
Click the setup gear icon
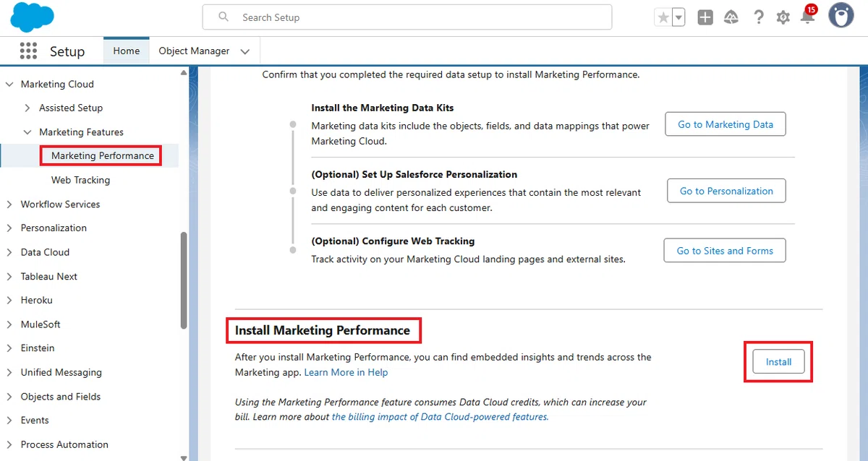[783, 17]
